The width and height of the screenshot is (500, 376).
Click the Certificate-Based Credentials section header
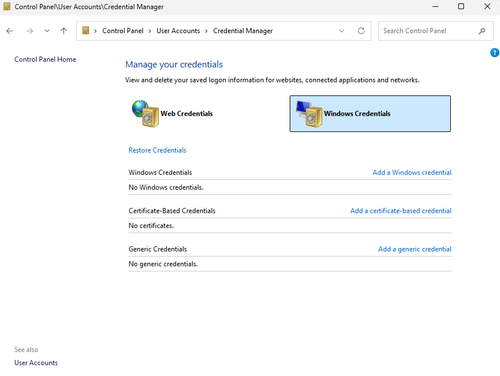pyautogui.click(x=172, y=211)
